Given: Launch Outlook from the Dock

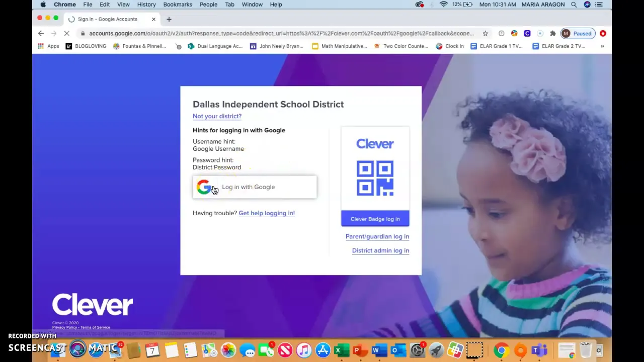Looking at the screenshot, I should point(398,350).
